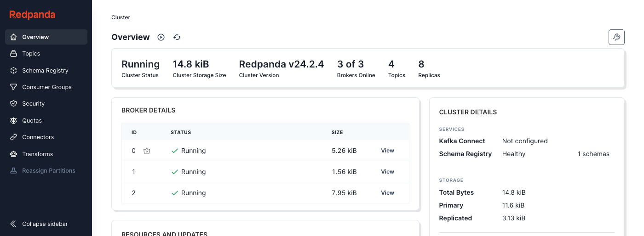Click the controller crown icon on broker 0

click(147, 151)
